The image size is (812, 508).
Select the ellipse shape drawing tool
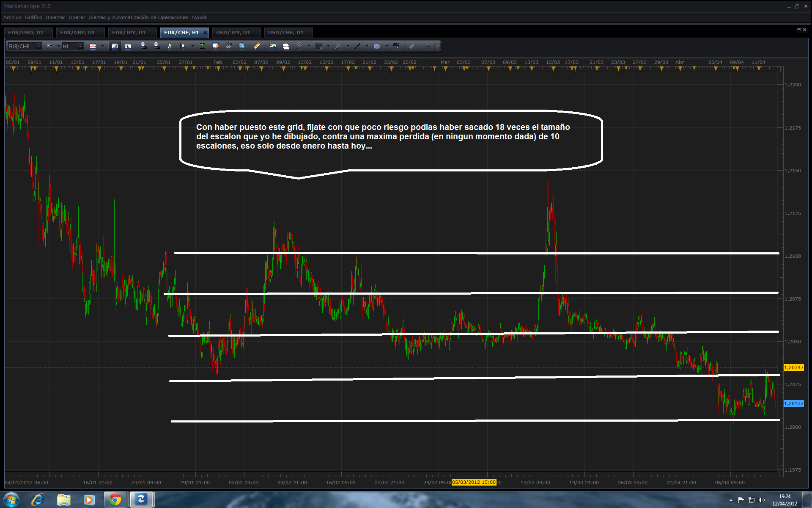(x=376, y=46)
